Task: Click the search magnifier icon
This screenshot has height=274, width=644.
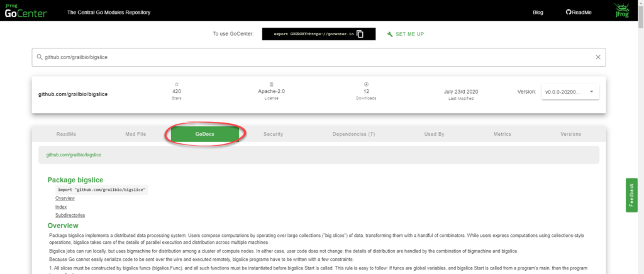Action: (x=39, y=57)
